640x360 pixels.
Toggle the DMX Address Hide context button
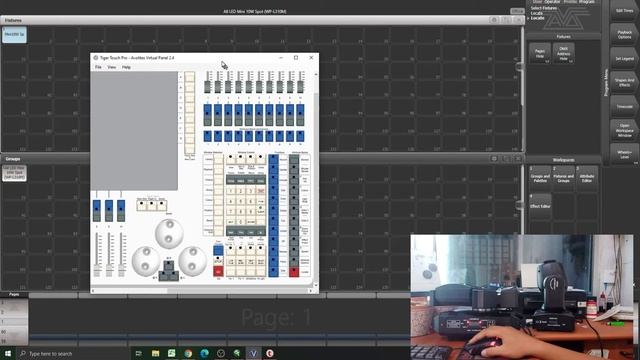(563, 53)
